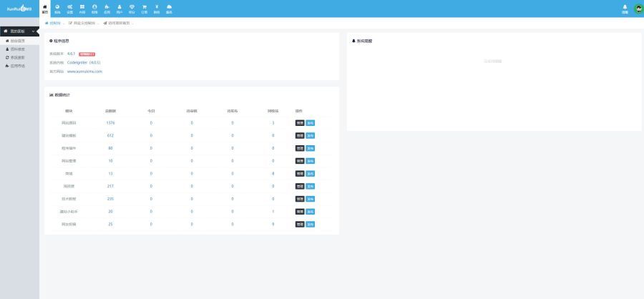Open the user avatar in top-right corner
Viewport: 644px width, 299px height.
pyautogui.click(x=638, y=9)
